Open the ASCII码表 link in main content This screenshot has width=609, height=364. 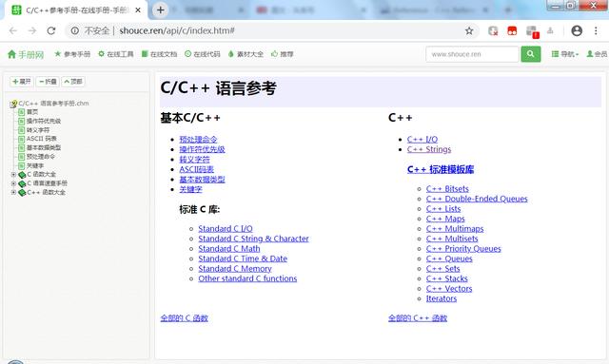pyautogui.click(x=197, y=169)
